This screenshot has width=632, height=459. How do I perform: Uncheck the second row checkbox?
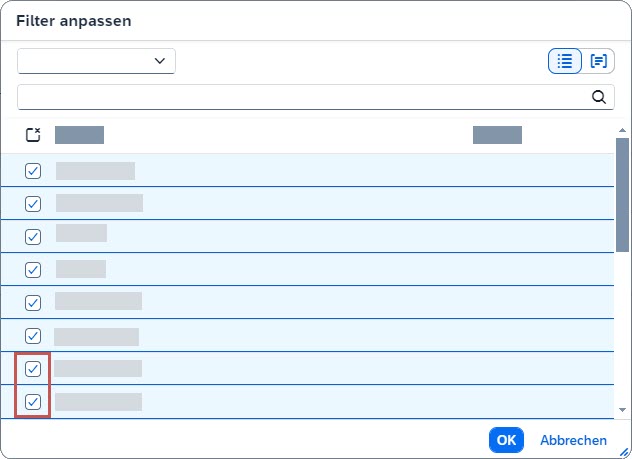coord(33,204)
